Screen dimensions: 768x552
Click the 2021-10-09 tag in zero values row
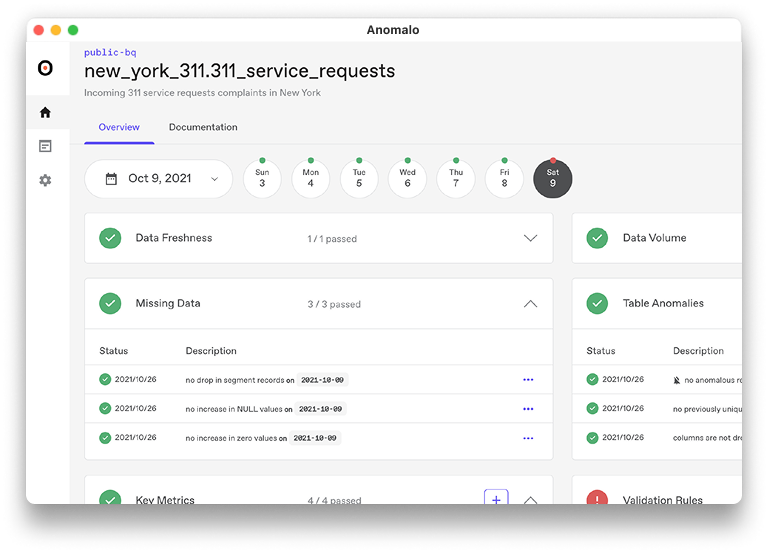pyautogui.click(x=315, y=438)
